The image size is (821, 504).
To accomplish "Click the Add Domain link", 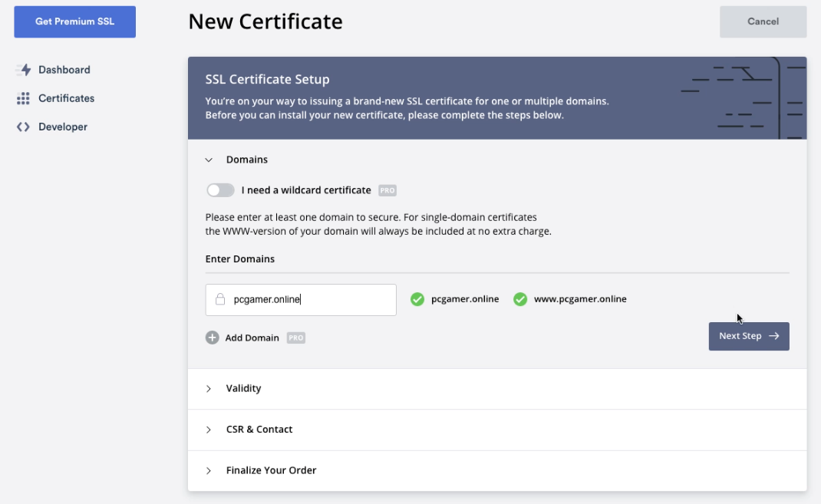I will point(252,338).
